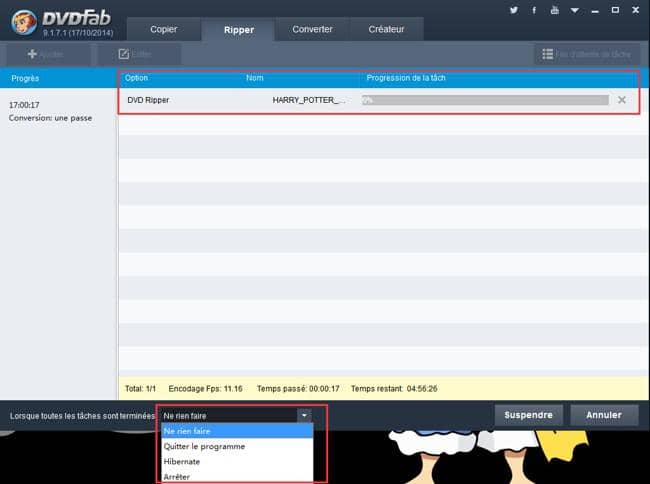Open the title bar dropdown arrow menu
This screenshot has height=484, width=650.
click(x=575, y=10)
